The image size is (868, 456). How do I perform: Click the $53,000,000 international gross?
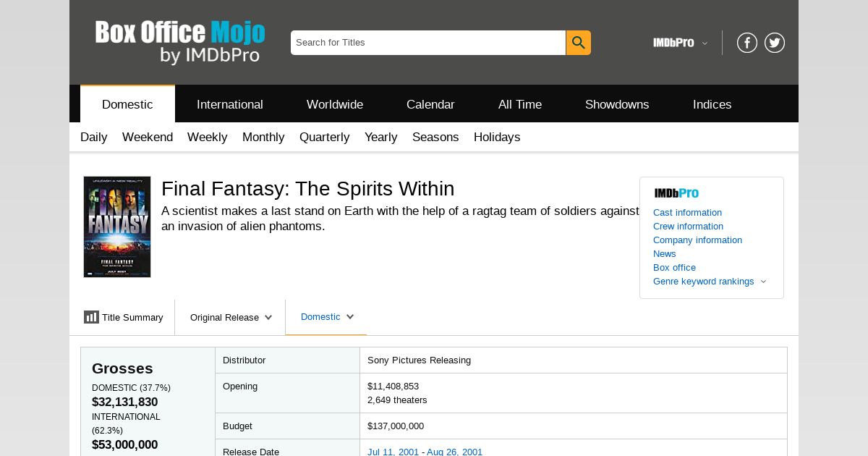pyautogui.click(x=124, y=444)
